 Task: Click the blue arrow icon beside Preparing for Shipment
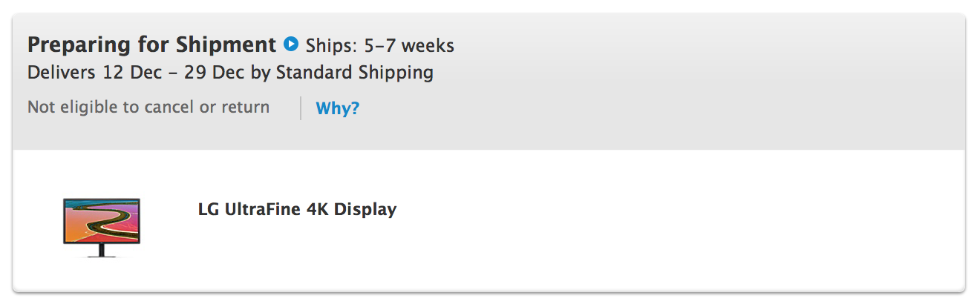pos(291,44)
